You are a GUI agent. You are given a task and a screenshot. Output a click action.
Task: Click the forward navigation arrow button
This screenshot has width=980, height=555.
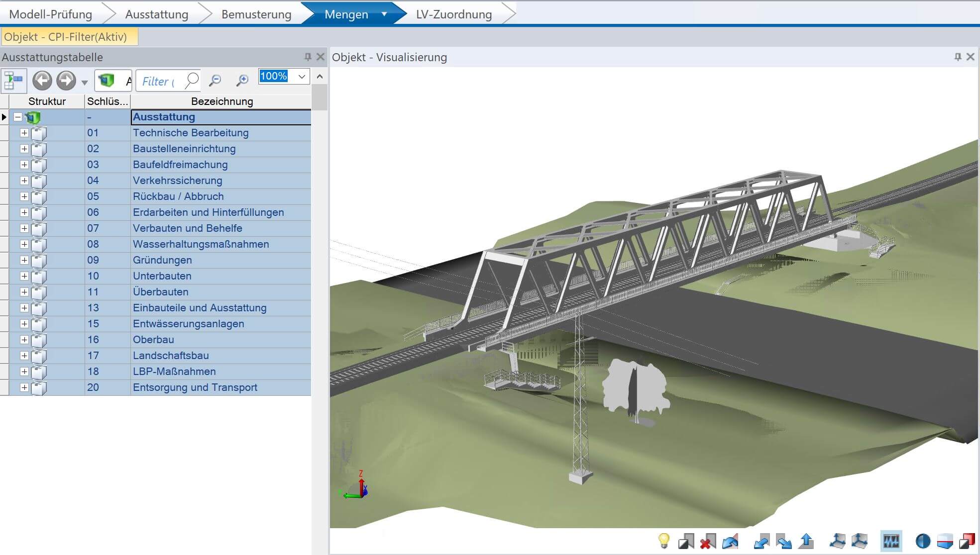coord(66,80)
